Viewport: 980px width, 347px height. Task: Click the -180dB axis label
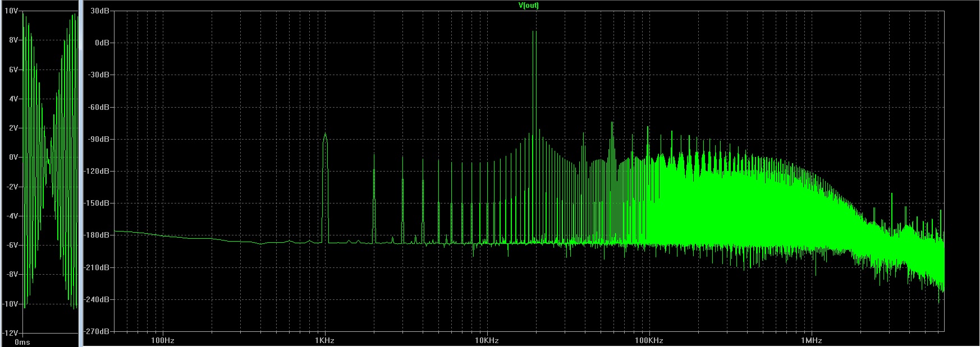click(x=97, y=235)
